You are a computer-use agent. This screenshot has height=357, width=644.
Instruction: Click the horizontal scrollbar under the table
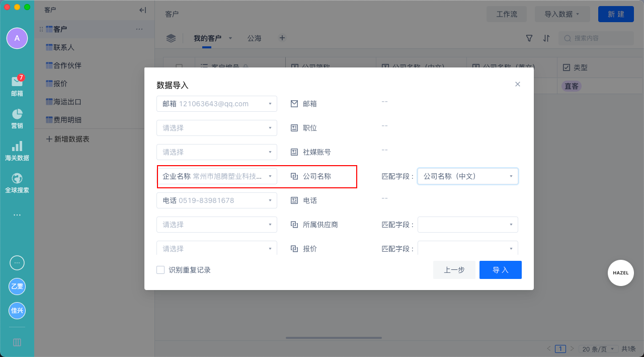pyautogui.click(x=334, y=338)
